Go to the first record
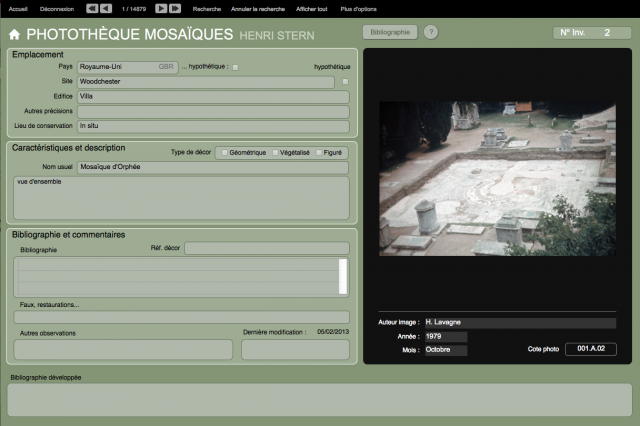 coord(92,9)
